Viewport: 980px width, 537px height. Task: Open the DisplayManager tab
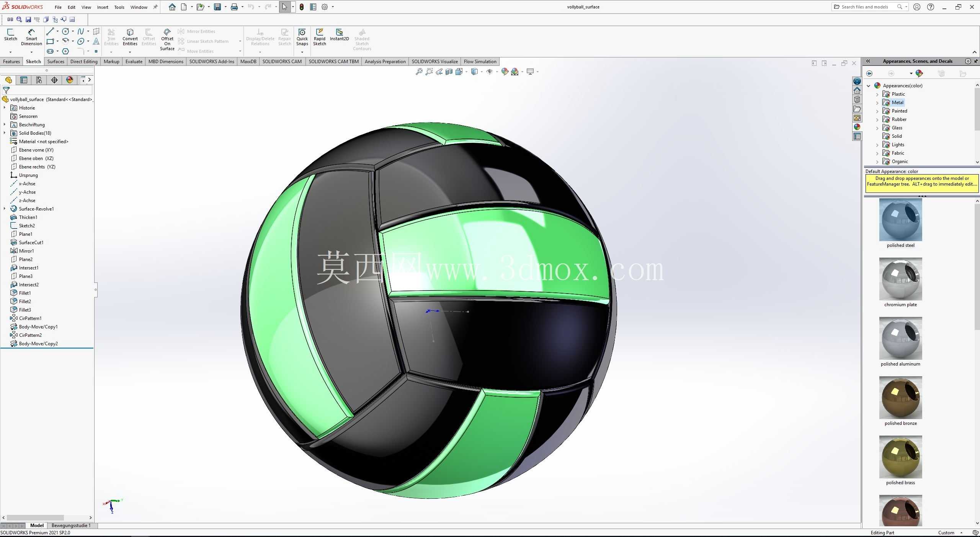point(70,80)
